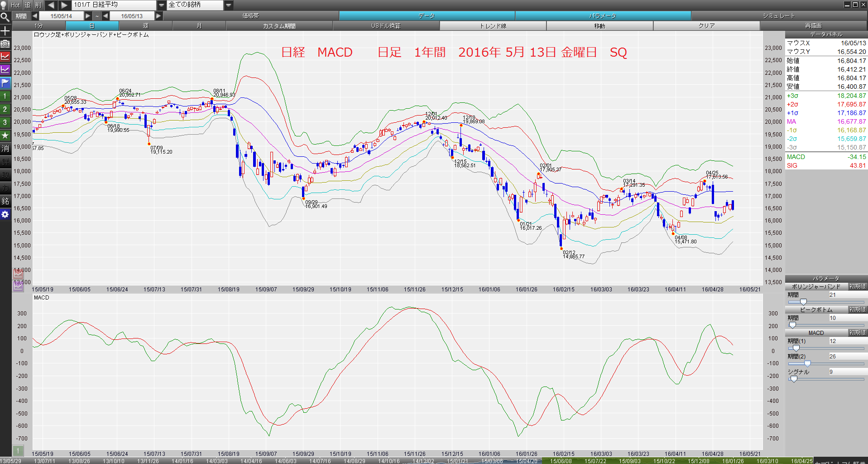Switch to the シミュレート tab
This screenshot has height=464, width=868.
click(x=779, y=16)
